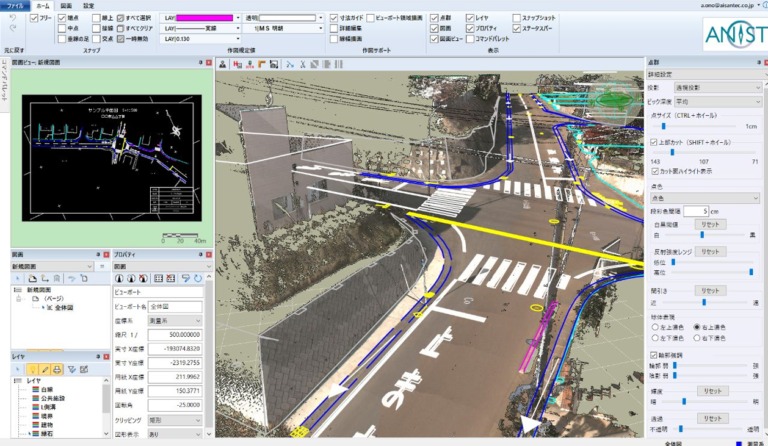Switch to the 図面 ribbon tab
The image size is (768, 446).
pos(65,5)
